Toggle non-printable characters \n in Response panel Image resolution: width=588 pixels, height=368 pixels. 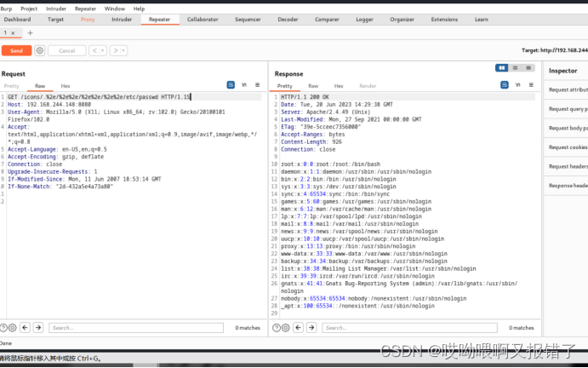click(518, 85)
